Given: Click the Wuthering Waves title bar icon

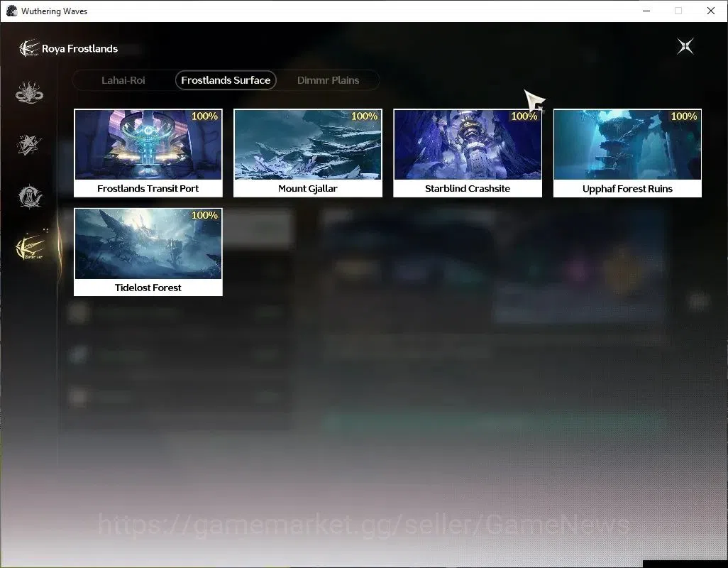Looking at the screenshot, I should (11, 11).
